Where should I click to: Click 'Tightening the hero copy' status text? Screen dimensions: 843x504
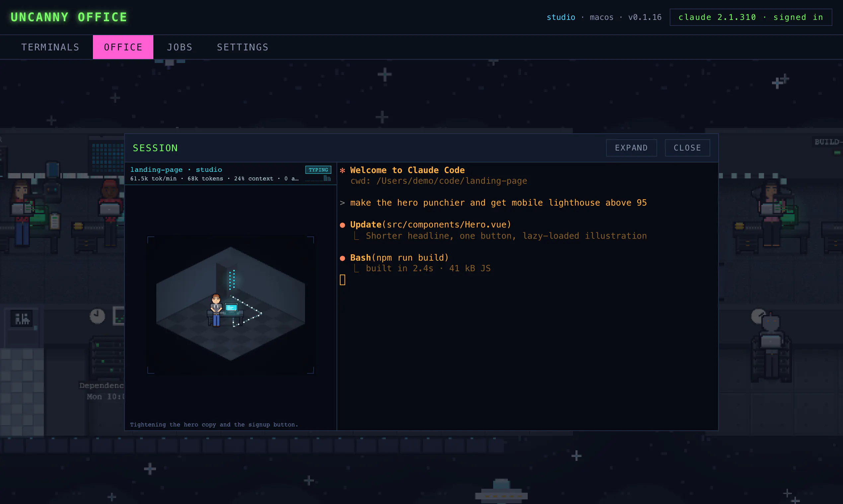pos(214,424)
